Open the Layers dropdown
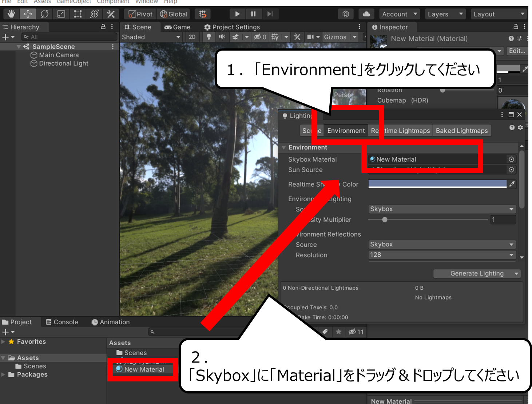Viewport: 532px width, 404px height. tap(445, 14)
